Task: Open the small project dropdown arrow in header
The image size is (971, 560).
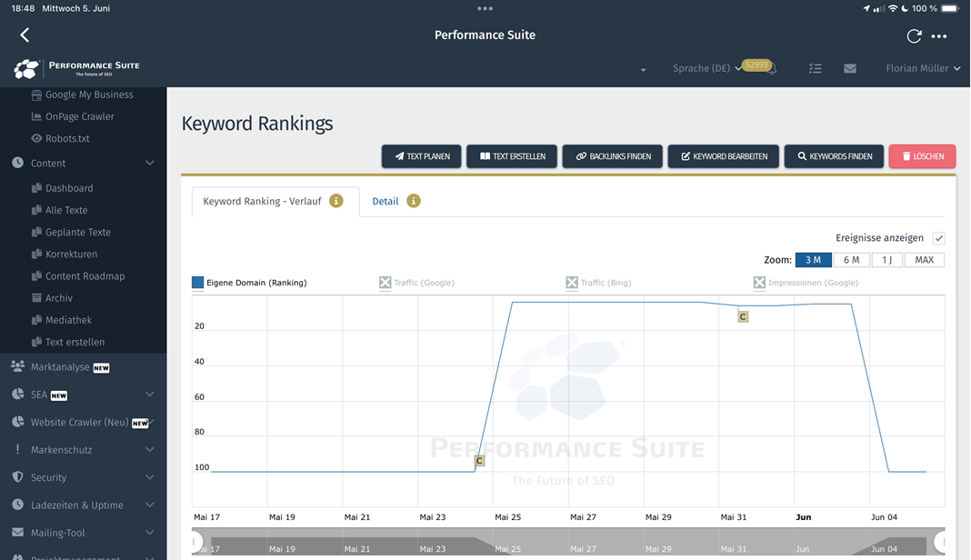Action: click(643, 70)
